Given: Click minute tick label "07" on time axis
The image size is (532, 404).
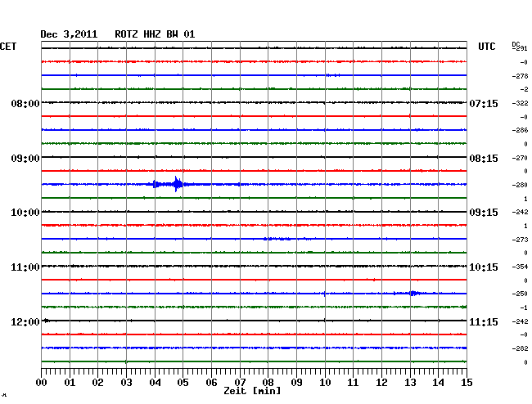Looking at the screenshot, I should 240,383.
